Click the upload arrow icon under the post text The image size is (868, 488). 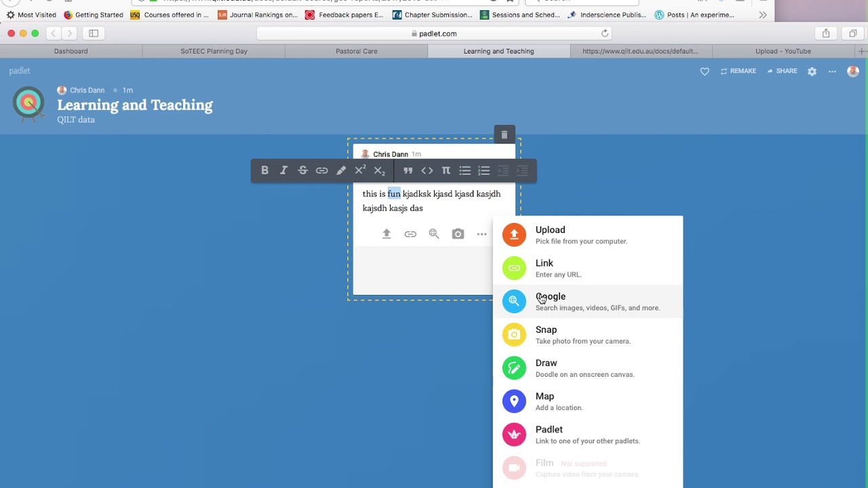coord(387,234)
